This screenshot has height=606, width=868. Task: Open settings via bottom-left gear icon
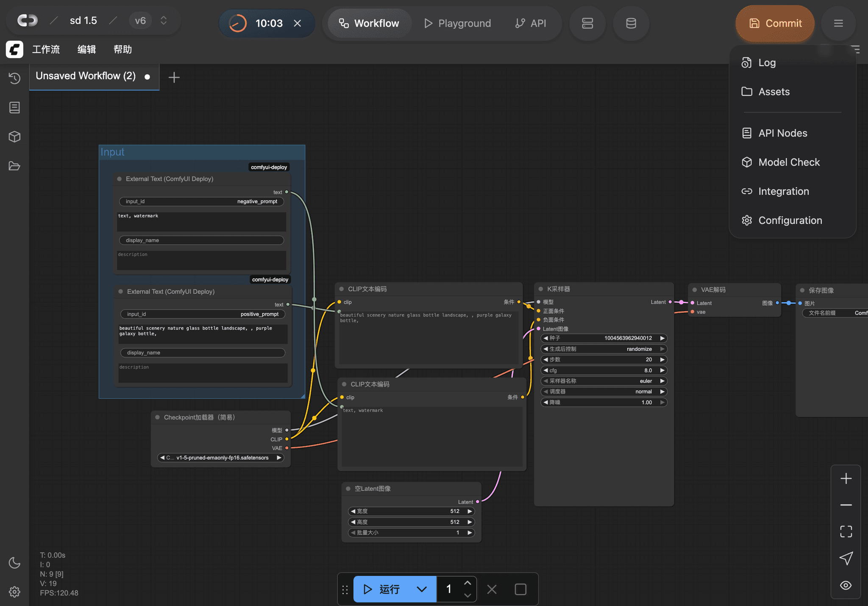tap(14, 592)
